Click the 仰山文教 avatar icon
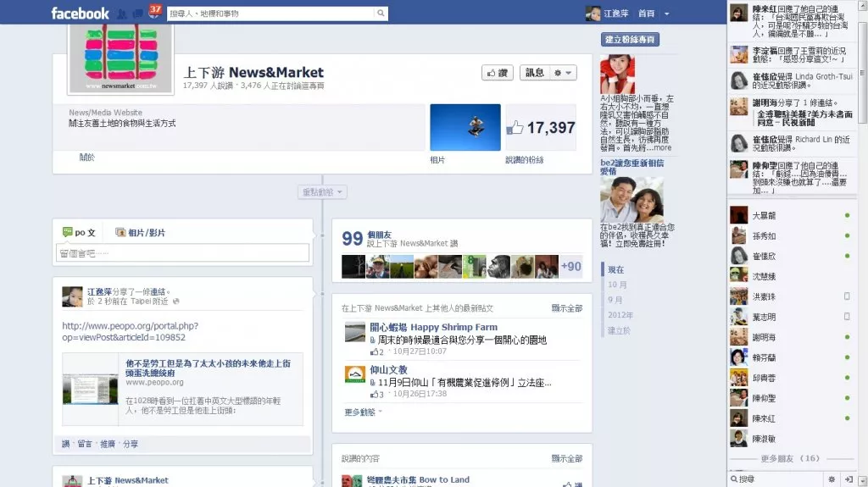The height and width of the screenshot is (487, 868). pyautogui.click(x=355, y=374)
